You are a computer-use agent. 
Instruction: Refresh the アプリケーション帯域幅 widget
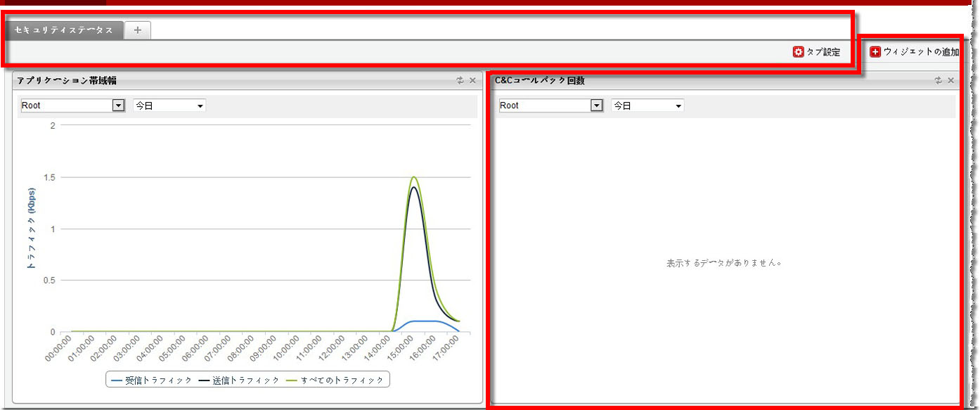coord(460,81)
